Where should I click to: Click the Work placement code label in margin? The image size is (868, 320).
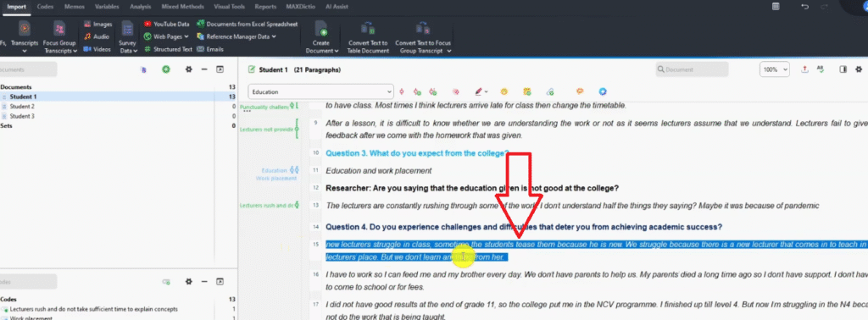tap(275, 178)
